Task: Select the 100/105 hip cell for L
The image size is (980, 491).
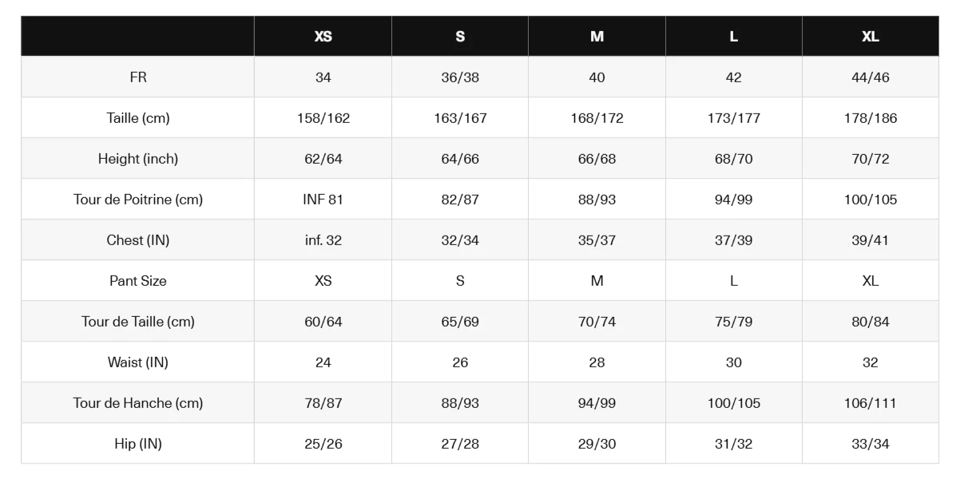Action: (733, 403)
